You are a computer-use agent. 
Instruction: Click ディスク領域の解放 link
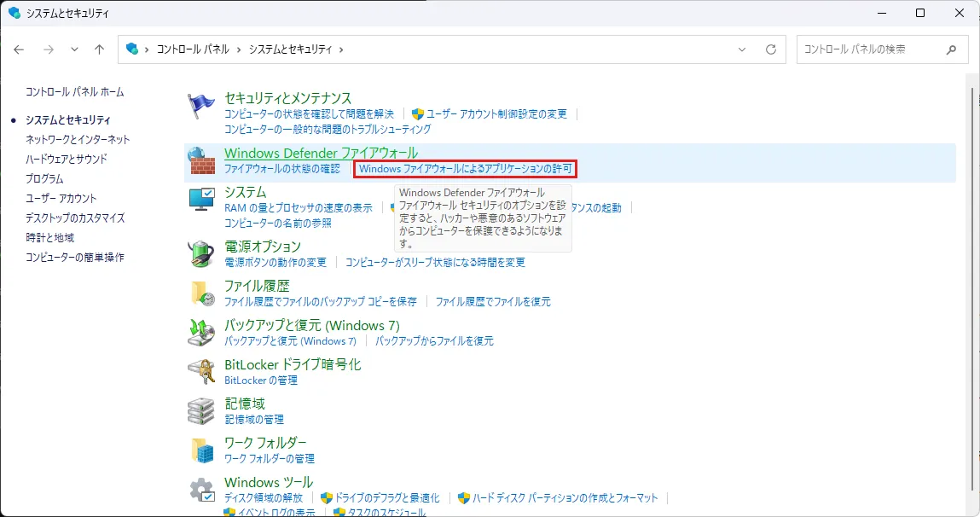[264, 498]
